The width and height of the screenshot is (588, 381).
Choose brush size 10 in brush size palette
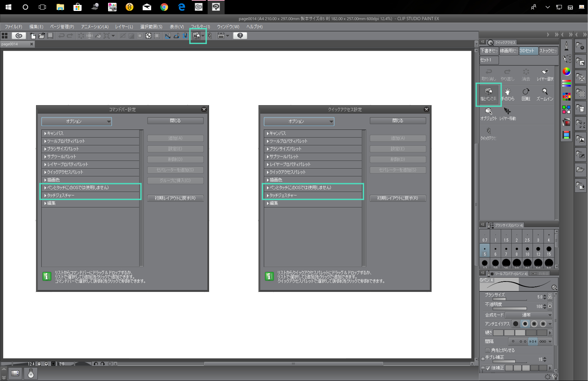pos(527,250)
